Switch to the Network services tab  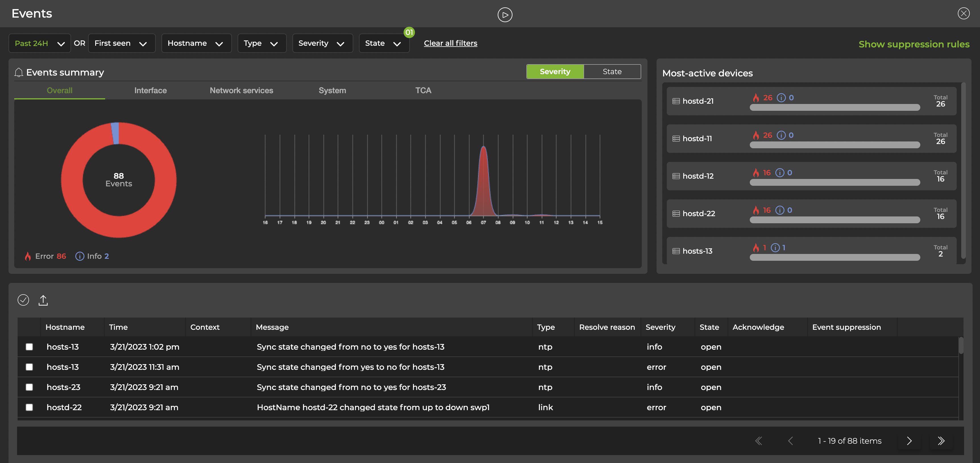pos(241,91)
